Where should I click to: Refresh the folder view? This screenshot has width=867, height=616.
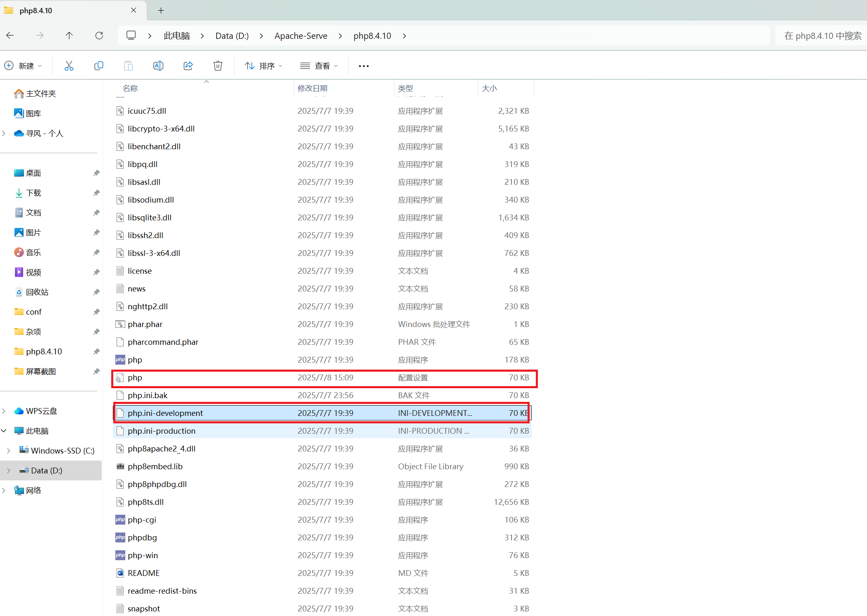tap(99, 36)
